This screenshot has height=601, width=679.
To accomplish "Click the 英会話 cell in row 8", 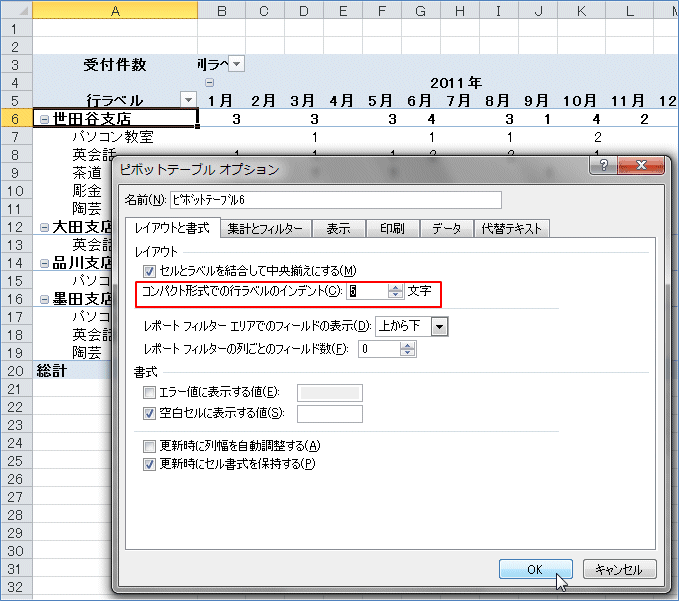I will tap(94, 154).
